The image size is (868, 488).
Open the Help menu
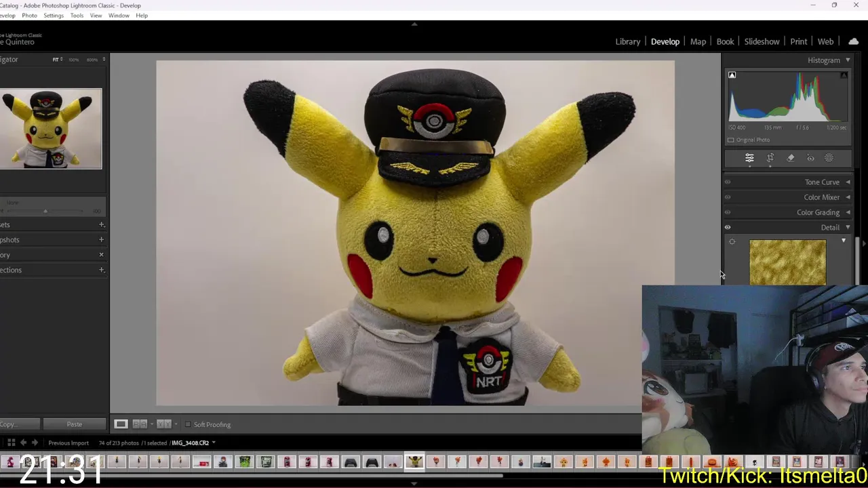pyautogui.click(x=142, y=15)
